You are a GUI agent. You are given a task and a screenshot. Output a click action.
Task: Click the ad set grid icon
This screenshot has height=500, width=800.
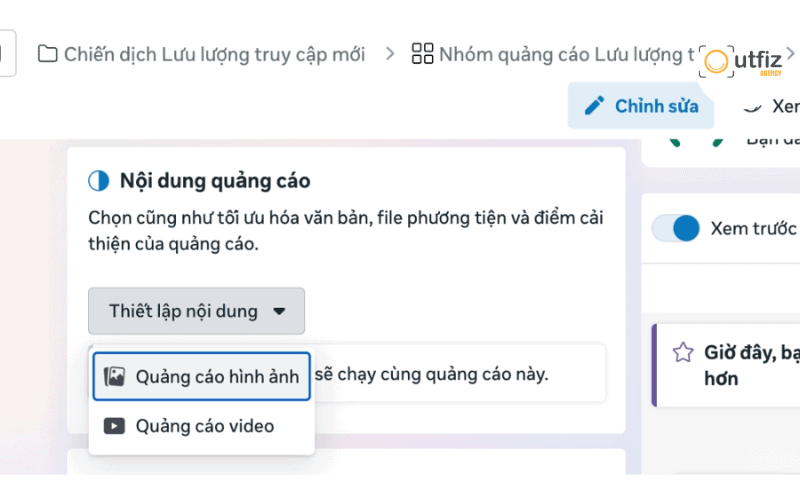[x=422, y=54]
